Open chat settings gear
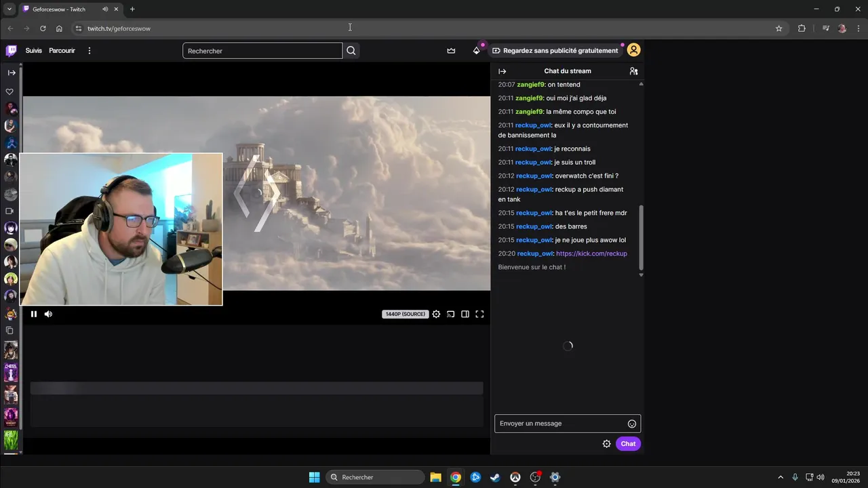This screenshot has height=488, width=868. pos(607,444)
